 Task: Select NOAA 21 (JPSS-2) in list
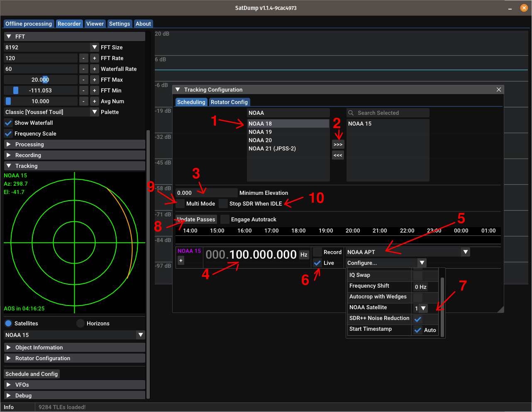(x=288, y=148)
